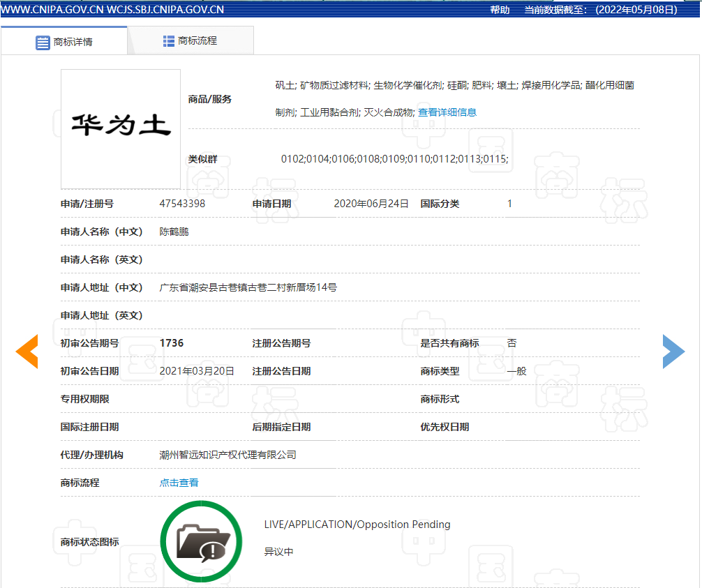Open 查看详细信息 link for goods details
The image size is (702, 588).
447,112
